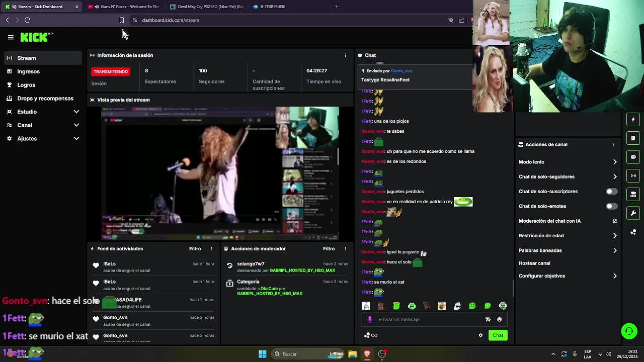Open Palabras baneadas settings arrow
This screenshot has width=644, height=362.
point(615,250)
